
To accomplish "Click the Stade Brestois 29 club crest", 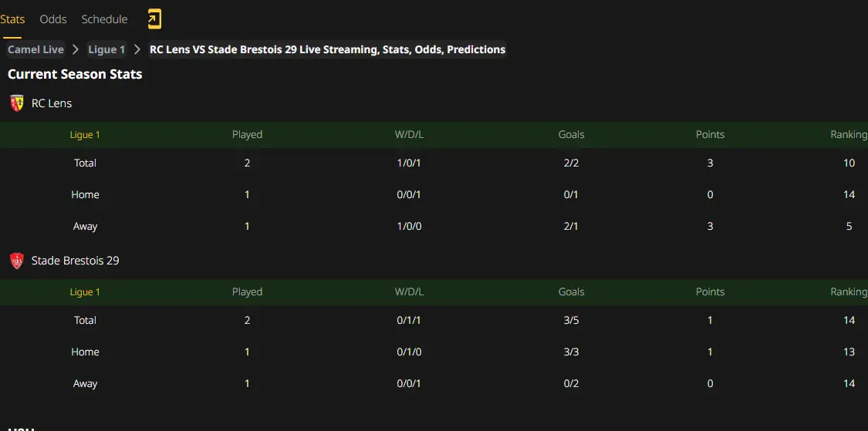I will click(x=17, y=261).
